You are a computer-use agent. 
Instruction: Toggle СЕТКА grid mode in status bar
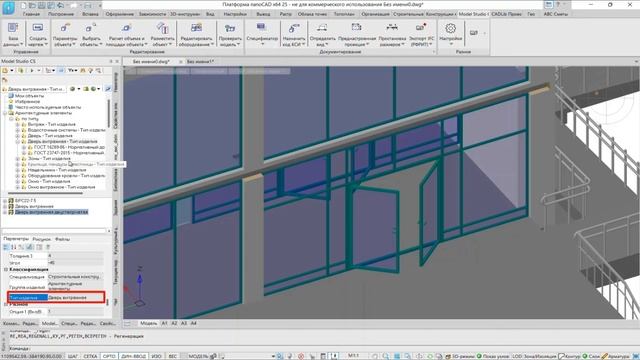(90, 356)
